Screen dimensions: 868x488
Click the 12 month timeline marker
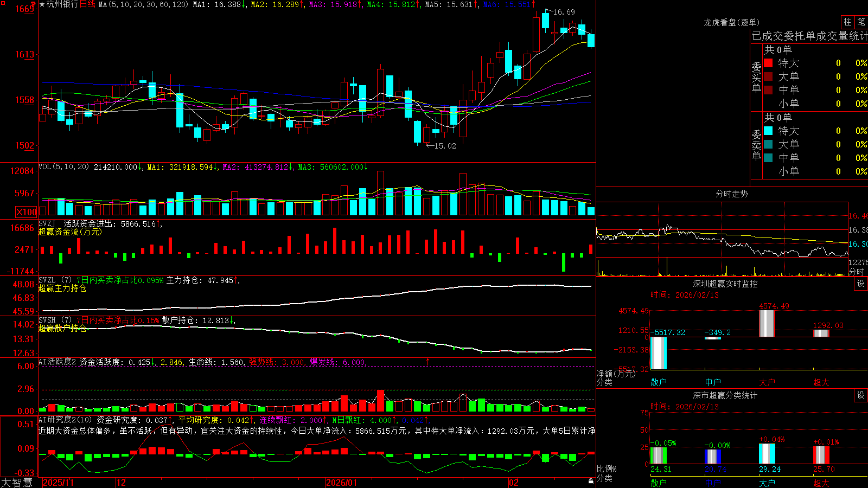coord(122,483)
